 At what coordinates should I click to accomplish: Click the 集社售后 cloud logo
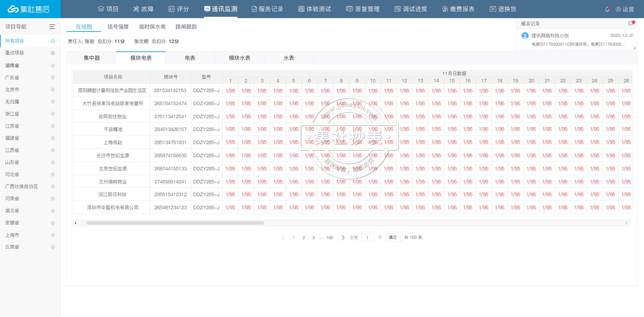(13, 9)
